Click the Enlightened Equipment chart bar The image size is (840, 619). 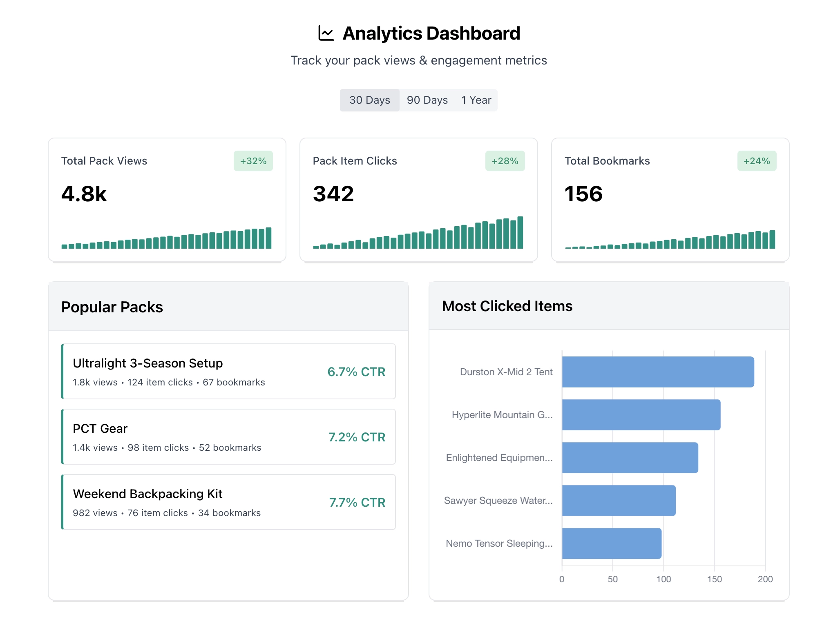(x=630, y=457)
